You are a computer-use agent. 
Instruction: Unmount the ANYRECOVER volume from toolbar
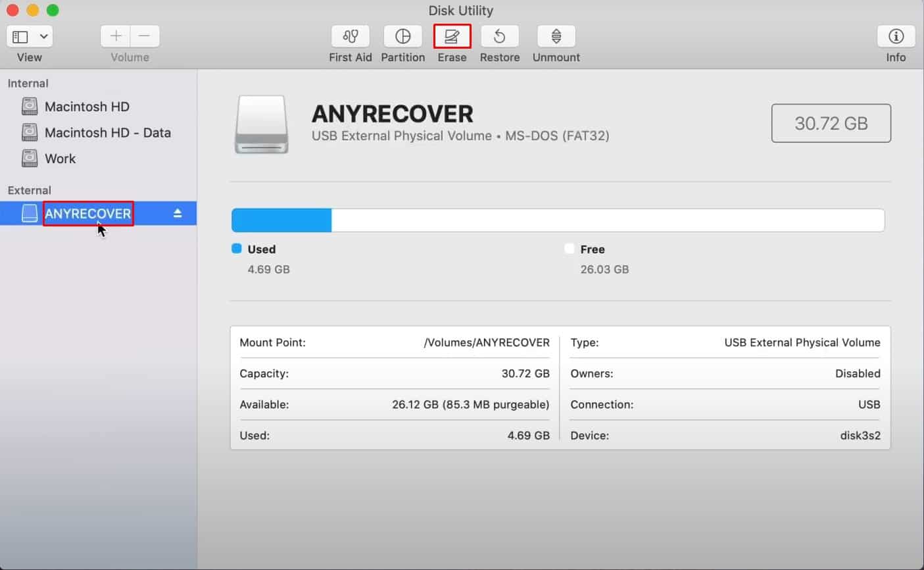point(556,36)
